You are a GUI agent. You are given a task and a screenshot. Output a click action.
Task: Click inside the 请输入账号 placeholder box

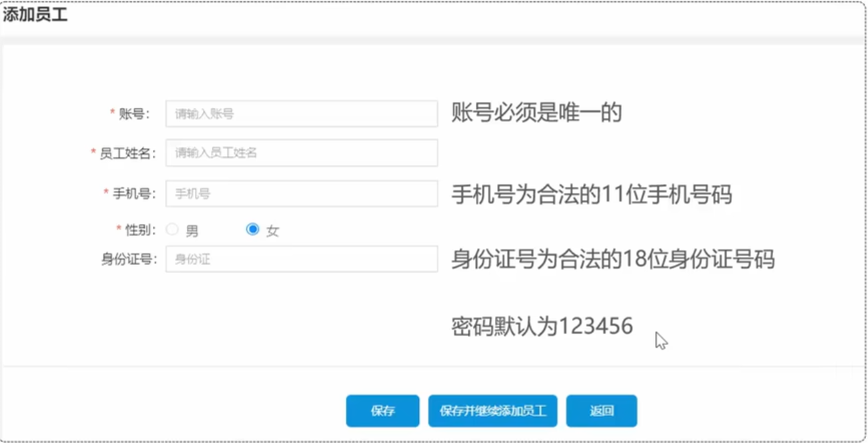[x=302, y=113]
